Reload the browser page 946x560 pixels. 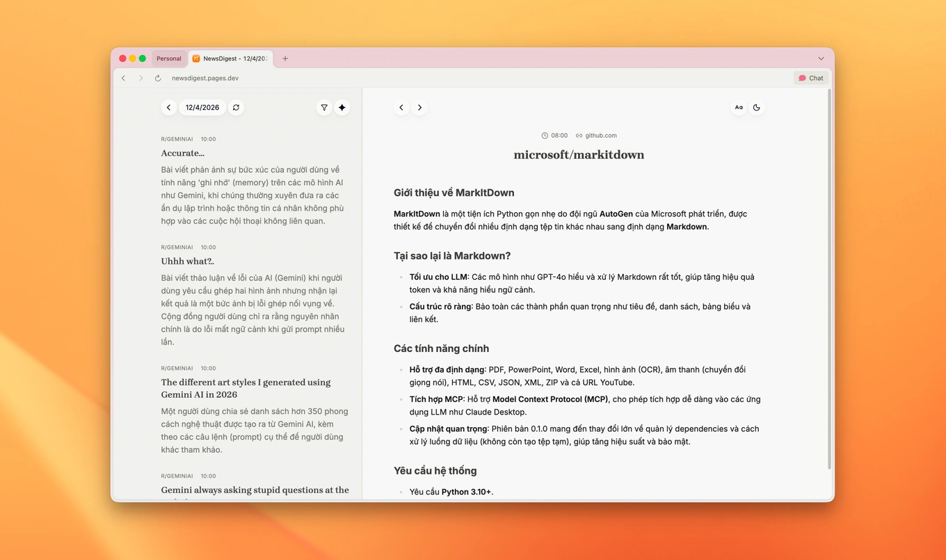(x=158, y=79)
